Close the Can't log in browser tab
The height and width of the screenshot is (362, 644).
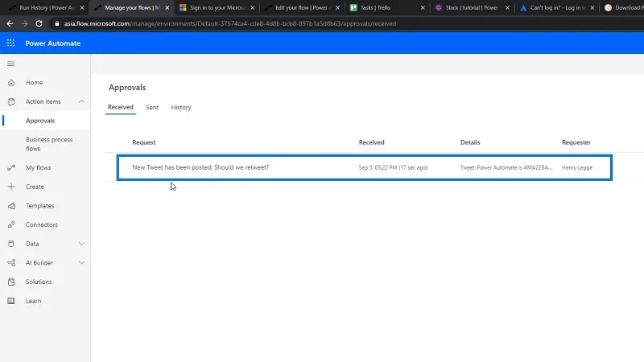(x=592, y=8)
